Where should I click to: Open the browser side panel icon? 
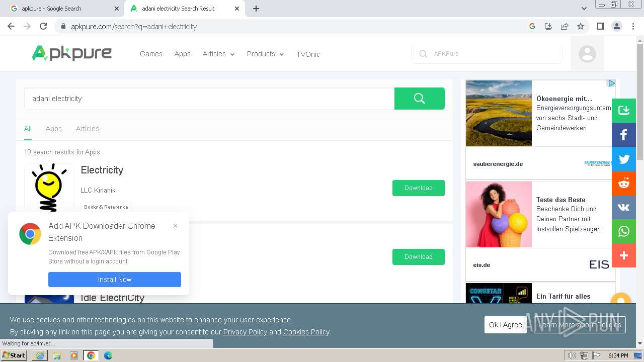coord(600,26)
